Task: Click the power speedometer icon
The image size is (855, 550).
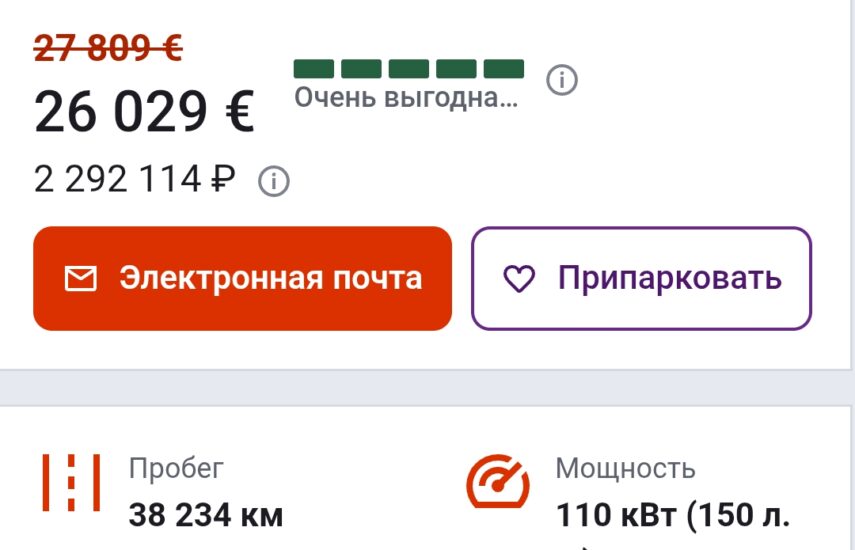Action: (x=498, y=481)
